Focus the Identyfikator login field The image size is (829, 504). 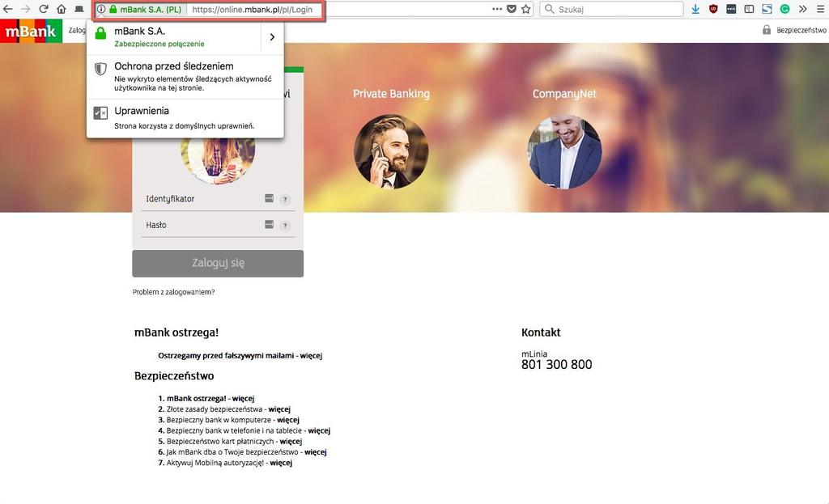[218, 199]
